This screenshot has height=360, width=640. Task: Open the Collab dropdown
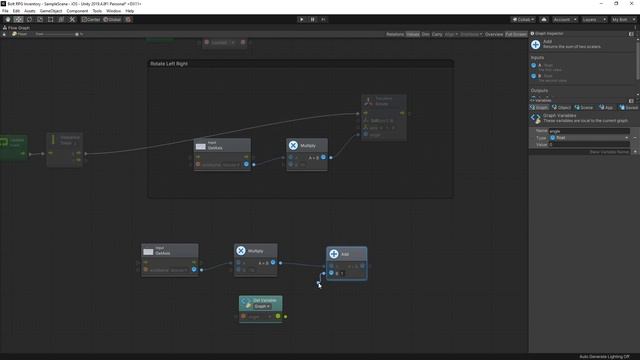523,19
